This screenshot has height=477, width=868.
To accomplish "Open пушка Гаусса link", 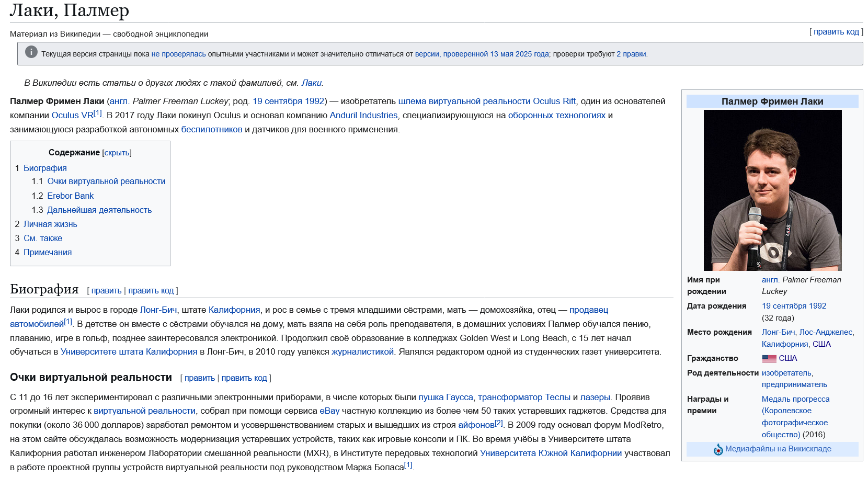I will point(446,397).
